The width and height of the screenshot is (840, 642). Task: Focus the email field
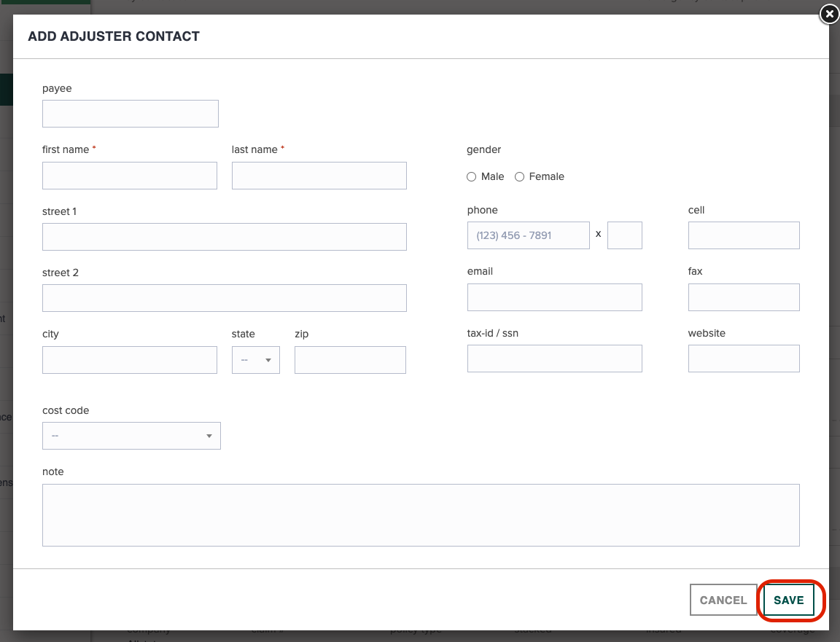point(554,297)
